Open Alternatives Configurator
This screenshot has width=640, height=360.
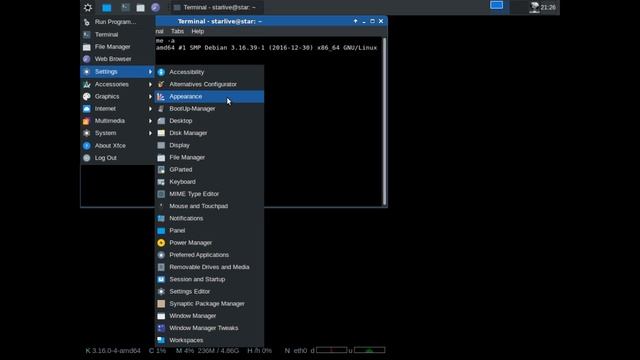pos(209,84)
